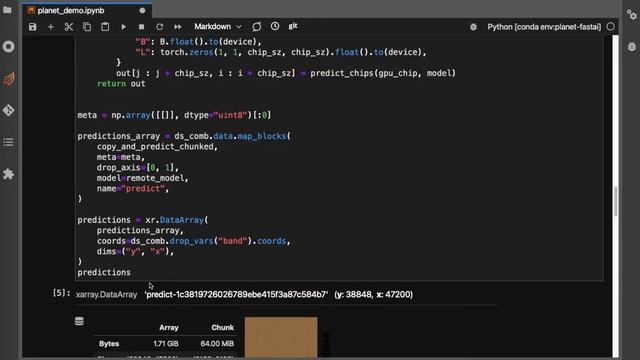Screen dimensions: 640x360
Task: Toggle the array data repr database icon
Action: coord(79,321)
